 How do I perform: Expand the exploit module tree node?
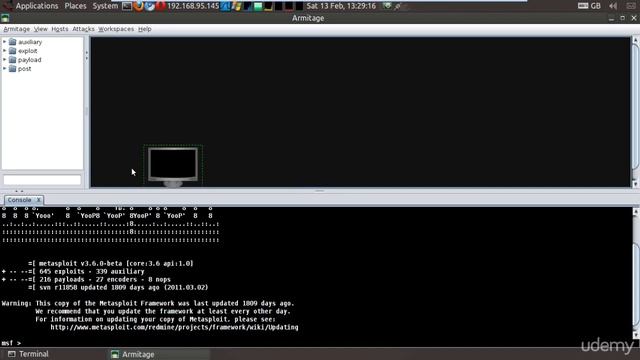4,51
